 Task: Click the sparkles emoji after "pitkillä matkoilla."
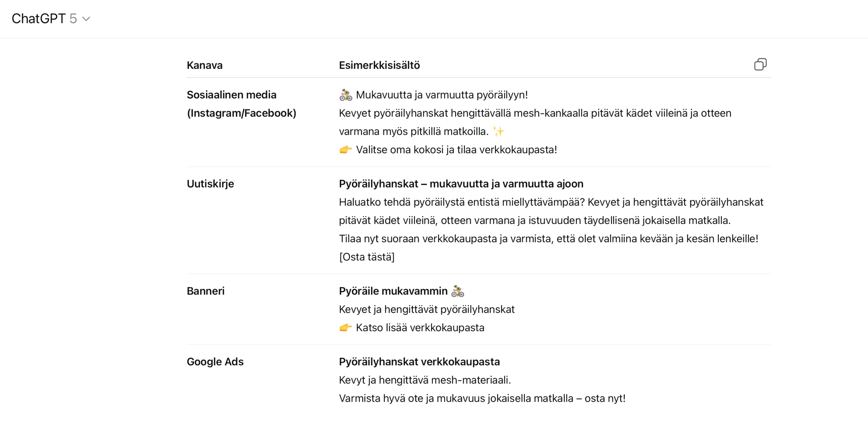point(498,131)
